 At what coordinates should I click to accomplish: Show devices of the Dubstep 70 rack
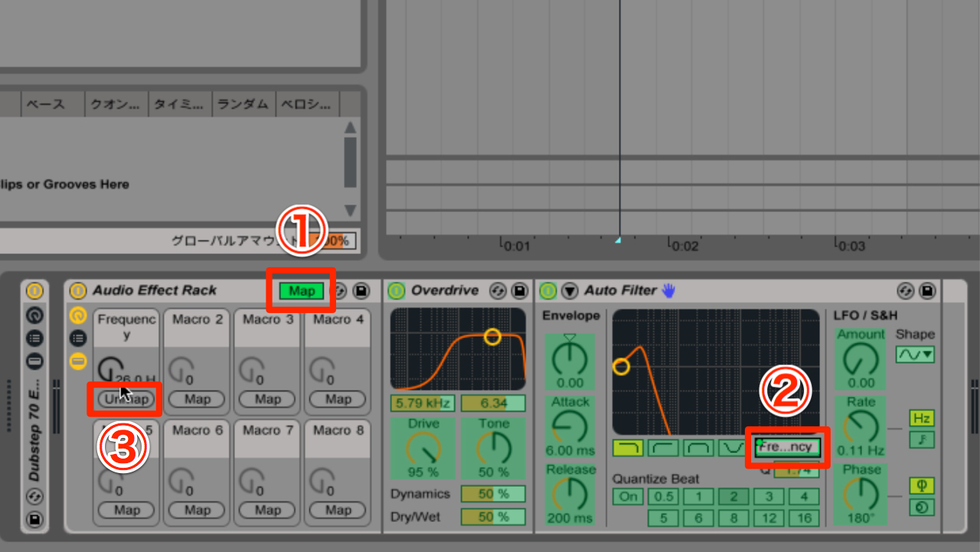[x=35, y=361]
